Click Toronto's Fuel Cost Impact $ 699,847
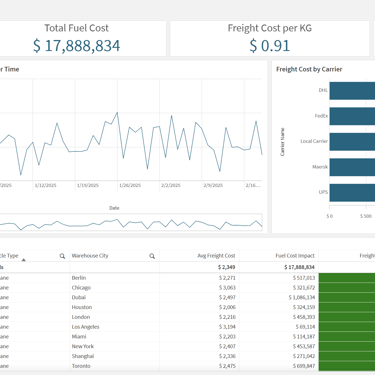Image resolution: width=375 pixels, height=375 pixels. click(x=304, y=366)
